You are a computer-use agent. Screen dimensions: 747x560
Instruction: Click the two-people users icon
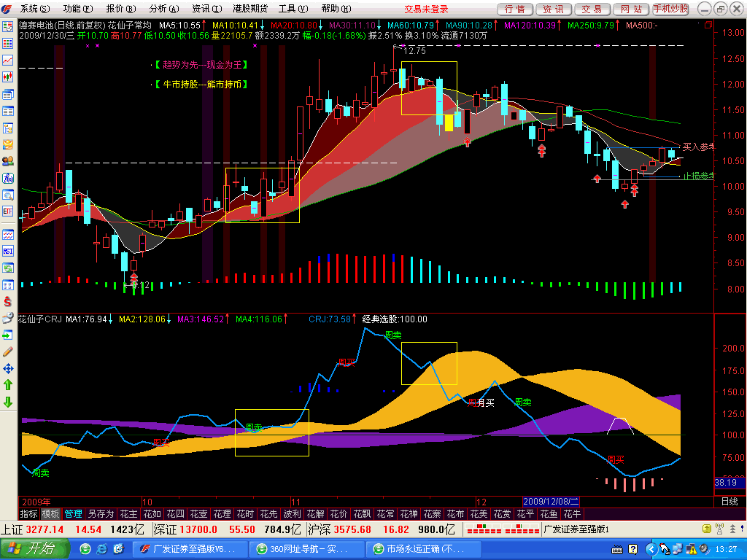coord(7,161)
